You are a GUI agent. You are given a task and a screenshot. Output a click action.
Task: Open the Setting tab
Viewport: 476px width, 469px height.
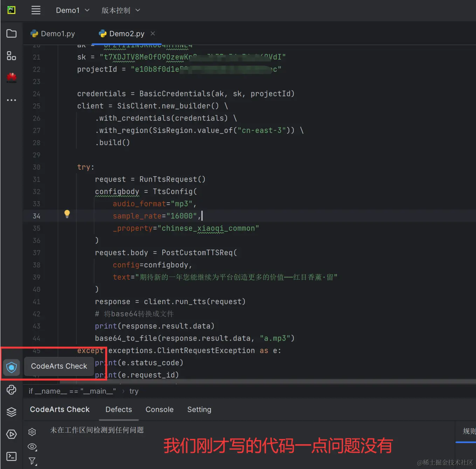(199, 409)
